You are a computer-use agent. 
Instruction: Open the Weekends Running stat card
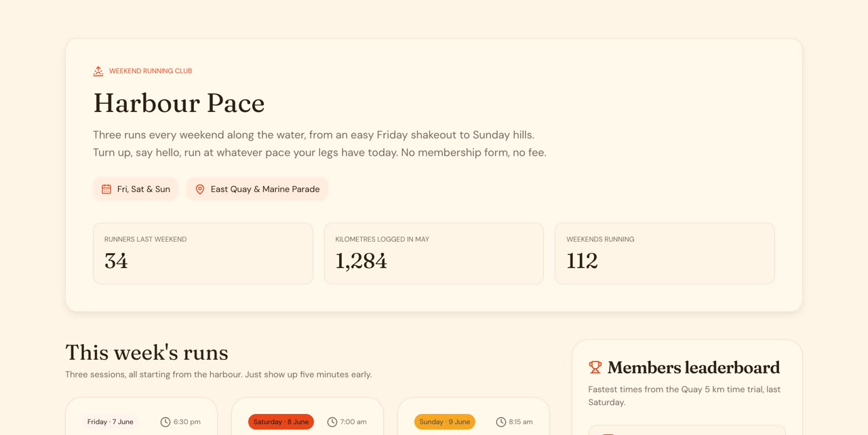point(665,253)
